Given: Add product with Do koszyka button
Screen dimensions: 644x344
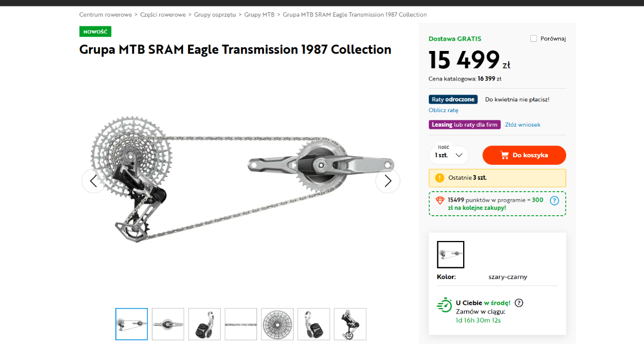Looking at the screenshot, I should point(524,155).
